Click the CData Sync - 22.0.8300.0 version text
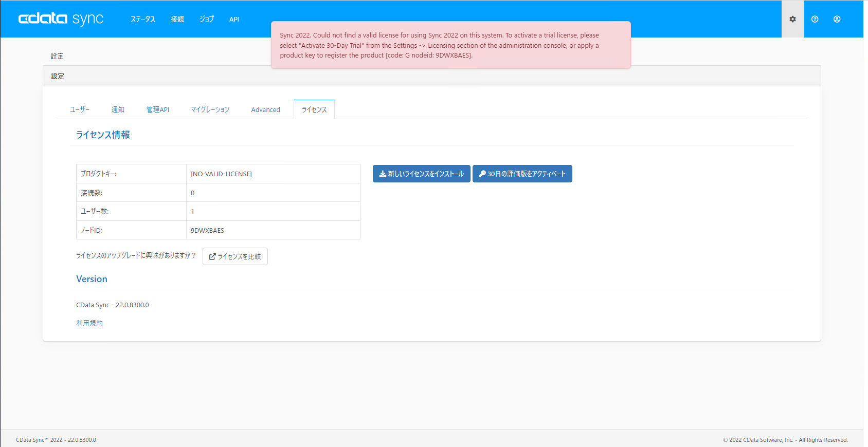The height and width of the screenshot is (447, 868). point(113,305)
